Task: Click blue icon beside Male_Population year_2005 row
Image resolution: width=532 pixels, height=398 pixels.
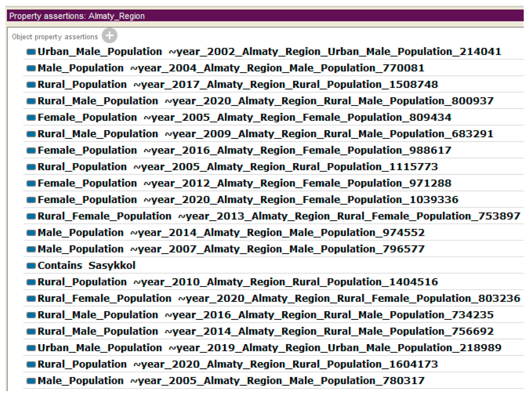Action: point(31,381)
